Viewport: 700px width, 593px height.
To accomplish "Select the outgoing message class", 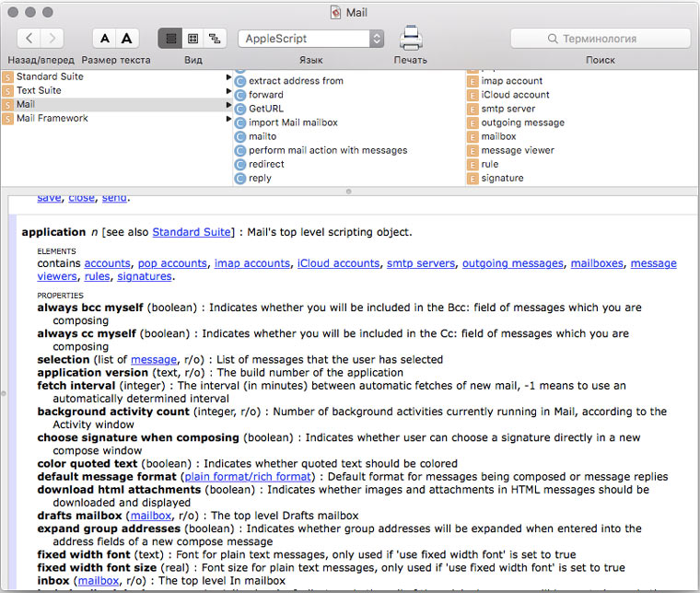I will 523,122.
